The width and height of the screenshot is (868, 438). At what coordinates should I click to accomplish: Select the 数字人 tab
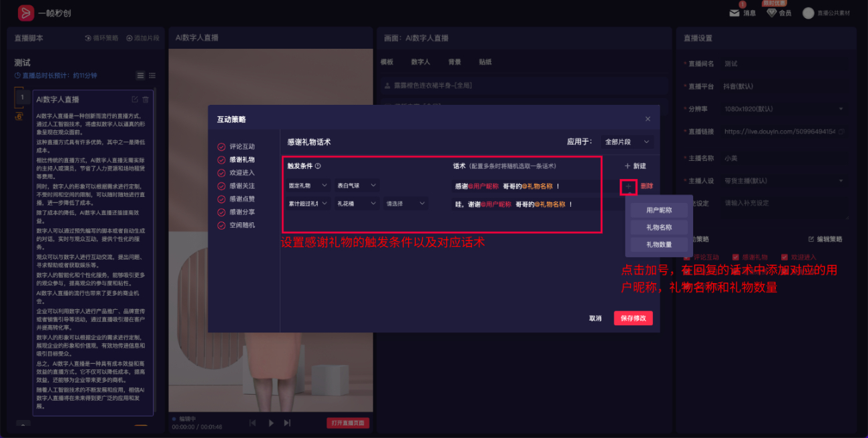click(421, 62)
